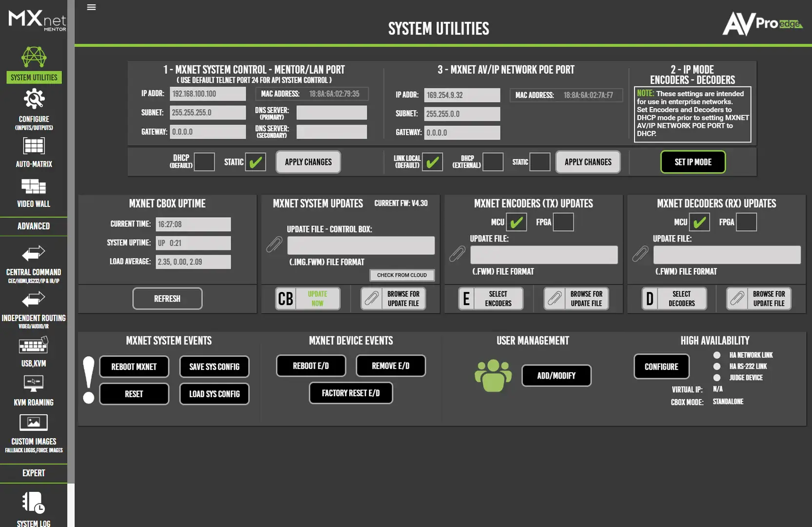
Task: Open System Log notebook icon
Action: coord(34,503)
